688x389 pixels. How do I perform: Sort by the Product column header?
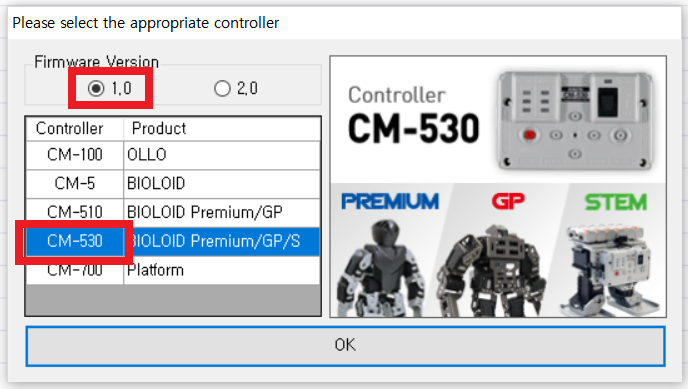coord(222,128)
